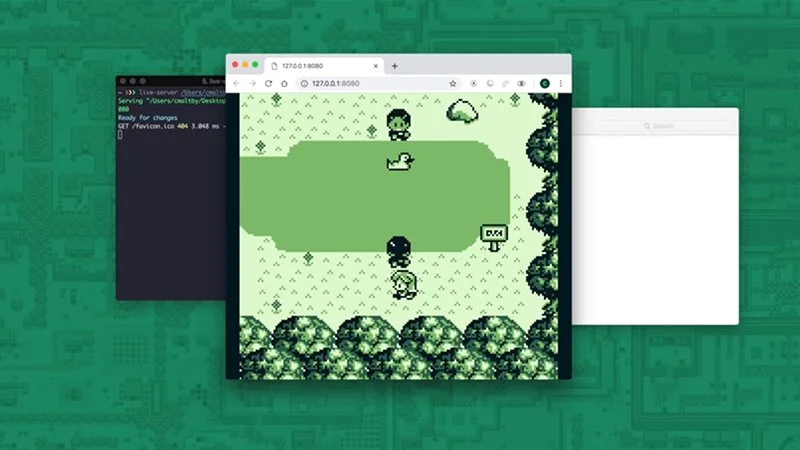
Task: Bookmark this page with the star
Action: tap(453, 84)
